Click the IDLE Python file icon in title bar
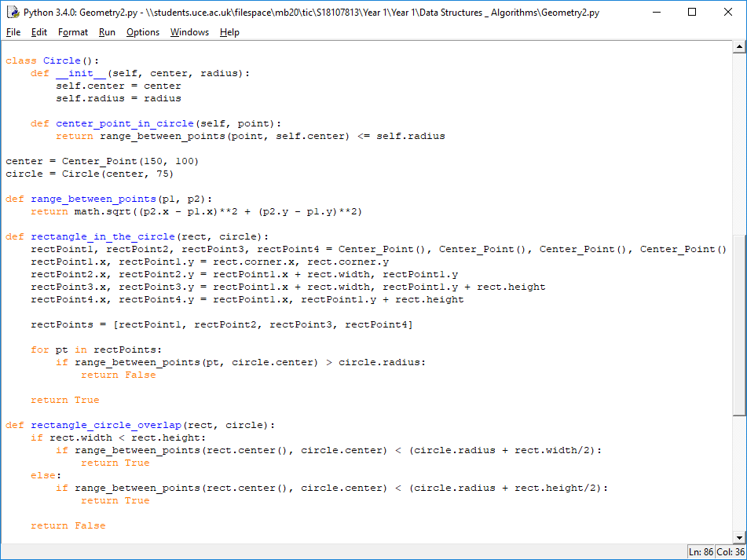Viewport: 747px width, 560px height. click(x=13, y=13)
